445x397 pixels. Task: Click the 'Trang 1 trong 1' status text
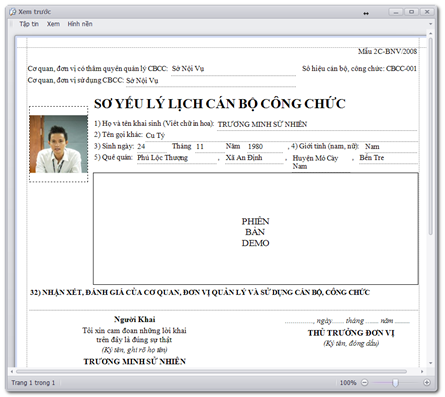click(33, 383)
